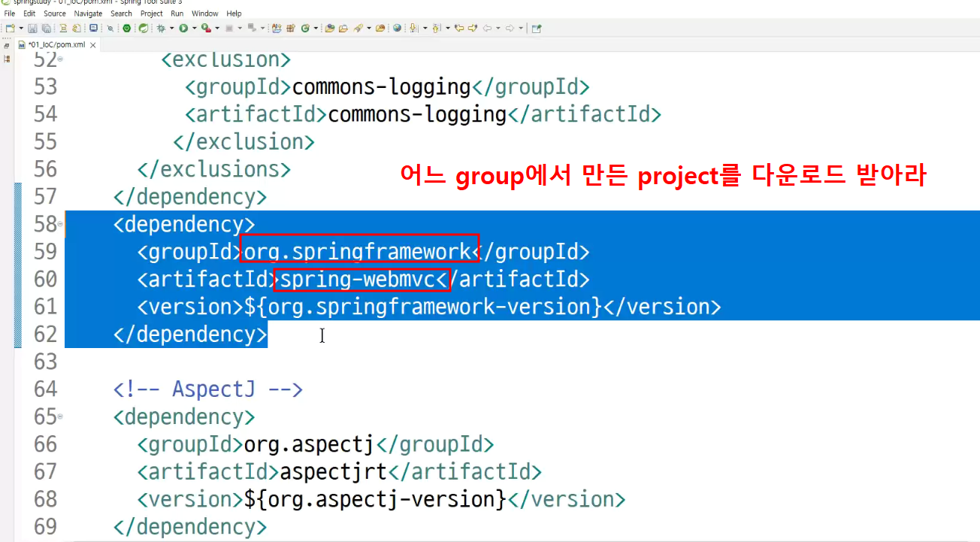Open the Boot Dashboard power icon
This screenshot has height=542, width=980.
[127, 29]
